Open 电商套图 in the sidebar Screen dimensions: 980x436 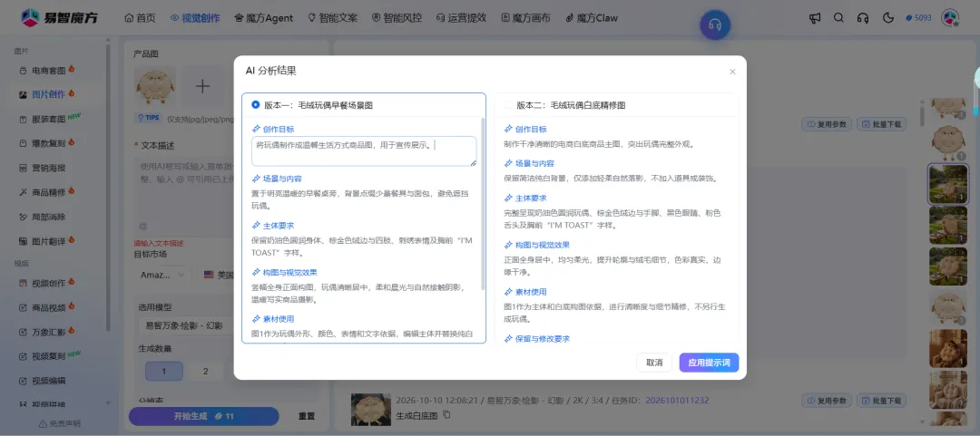coord(47,71)
